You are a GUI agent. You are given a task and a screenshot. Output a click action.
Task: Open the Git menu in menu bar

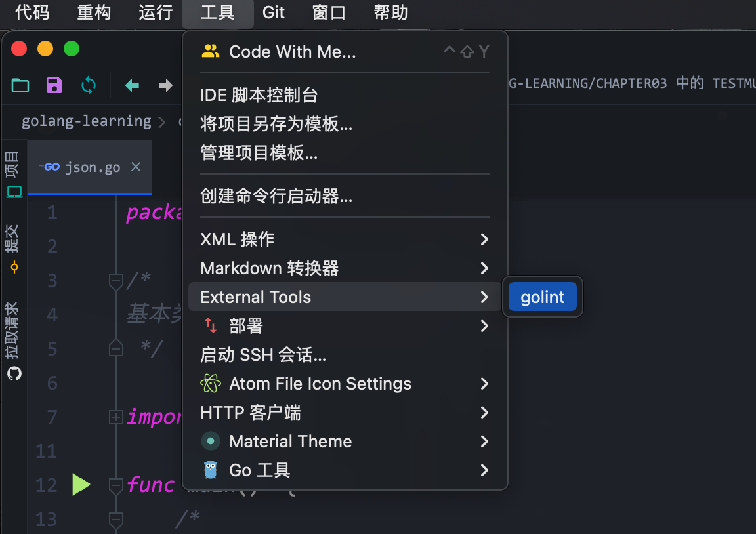click(274, 12)
